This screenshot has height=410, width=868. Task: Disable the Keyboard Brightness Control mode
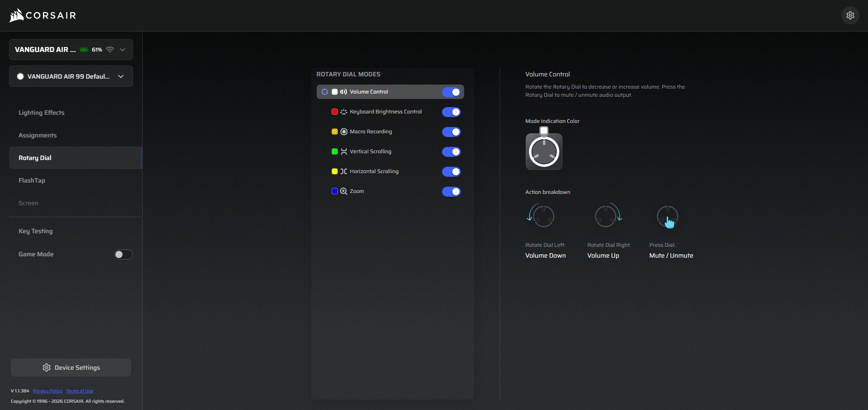tap(451, 112)
